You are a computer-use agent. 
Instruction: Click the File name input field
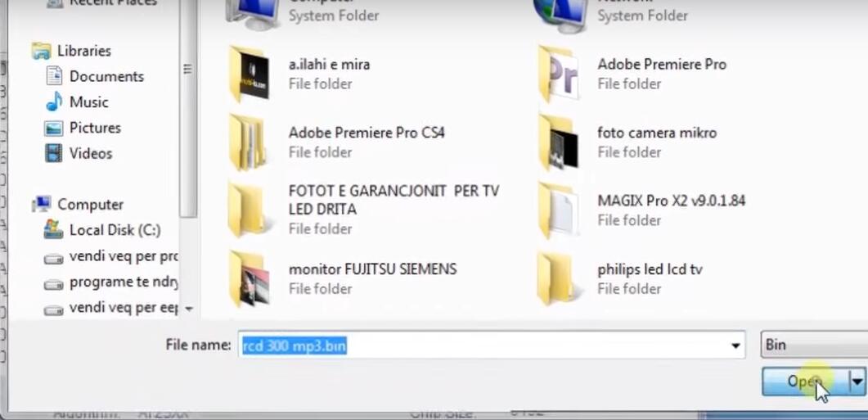[492, 345]
